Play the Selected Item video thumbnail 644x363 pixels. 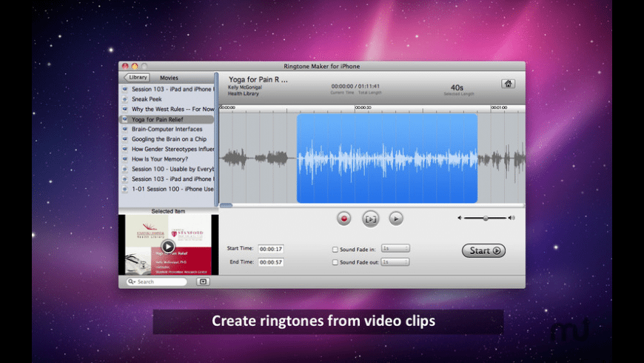[167, 246]
